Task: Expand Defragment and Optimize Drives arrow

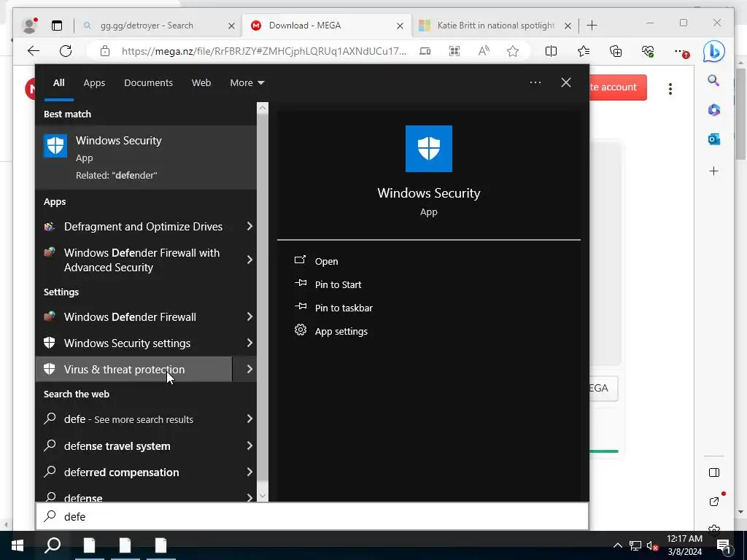Action: click(249, 227)
